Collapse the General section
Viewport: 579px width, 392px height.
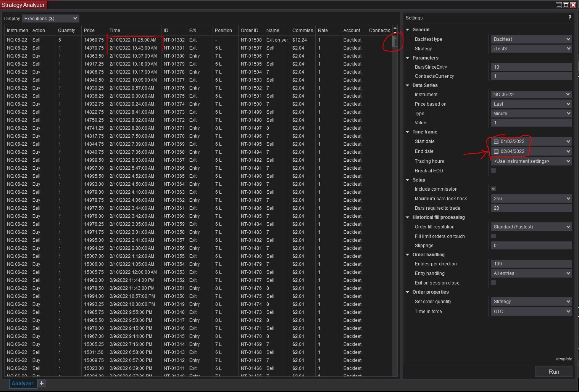408,29
